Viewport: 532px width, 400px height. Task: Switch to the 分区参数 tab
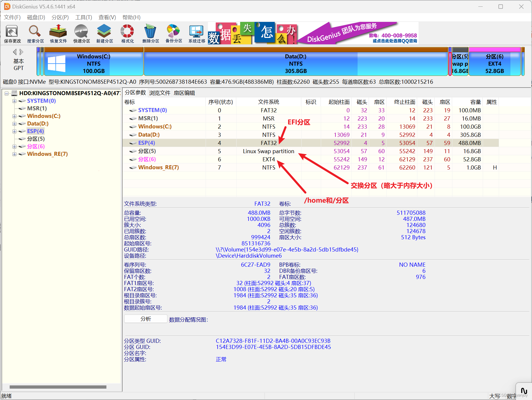[x=135, y=92]
